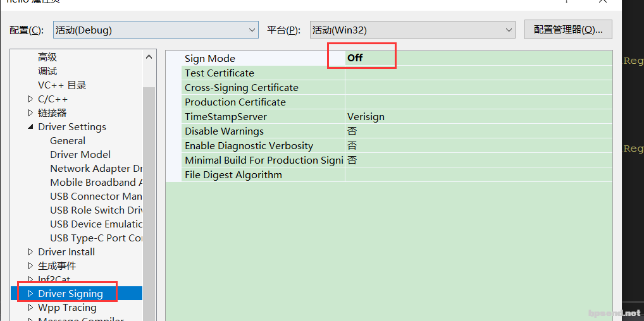Select the 生成事件 tree item
The image size is (644, 321).
point(57,265)
